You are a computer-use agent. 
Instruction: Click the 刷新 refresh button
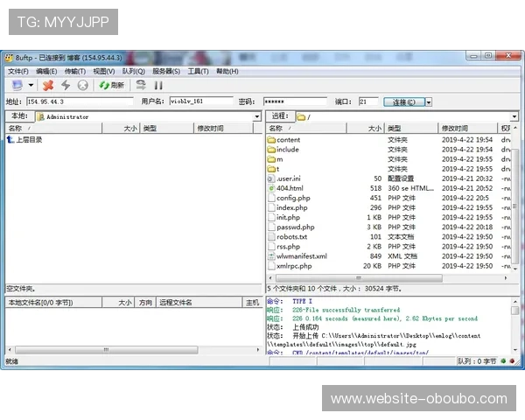111,85
